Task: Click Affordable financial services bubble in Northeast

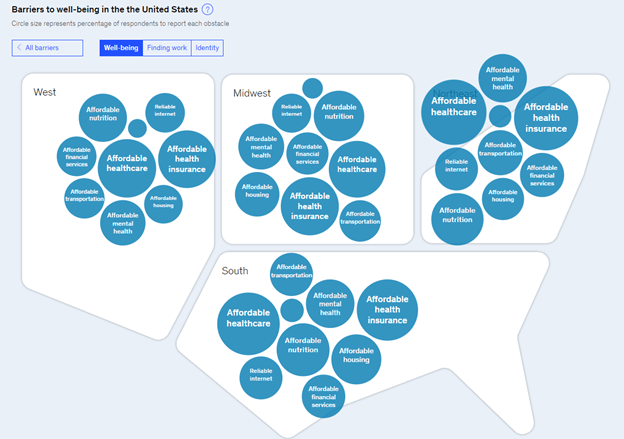Action: tap(542, 175)
